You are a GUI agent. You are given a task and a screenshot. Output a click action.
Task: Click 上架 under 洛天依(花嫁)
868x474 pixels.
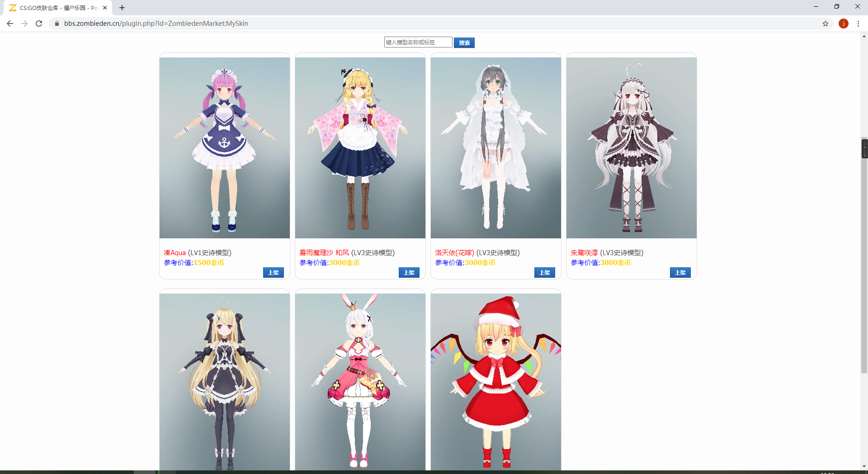point(544,272)
